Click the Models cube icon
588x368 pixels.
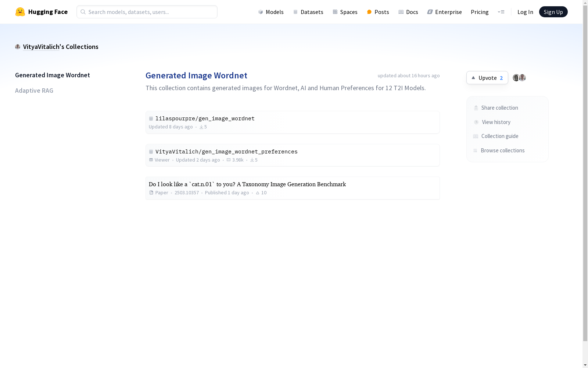point(261,12)
